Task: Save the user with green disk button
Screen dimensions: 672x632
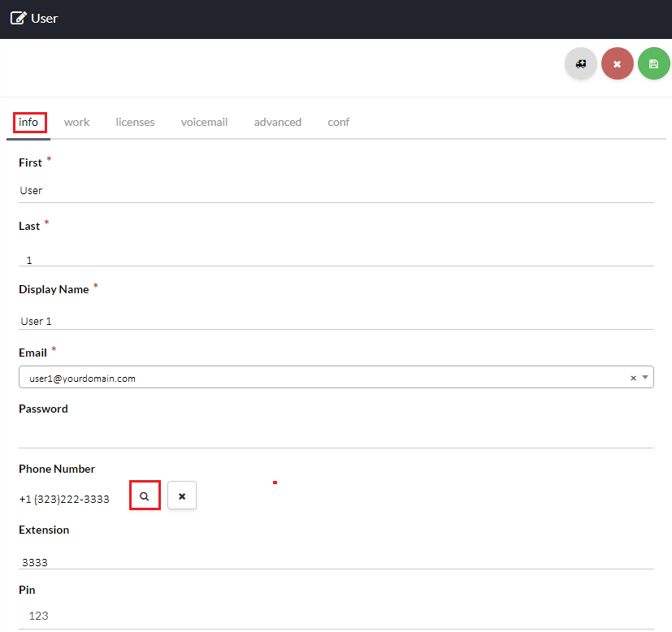Action: tap(653, 63)
